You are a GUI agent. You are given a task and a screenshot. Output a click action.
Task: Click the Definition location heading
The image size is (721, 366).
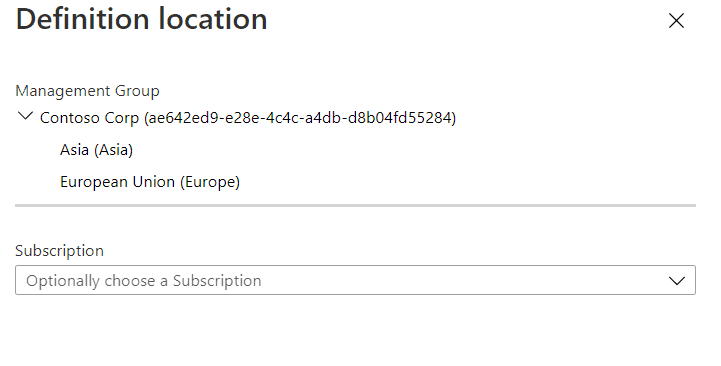142,19
